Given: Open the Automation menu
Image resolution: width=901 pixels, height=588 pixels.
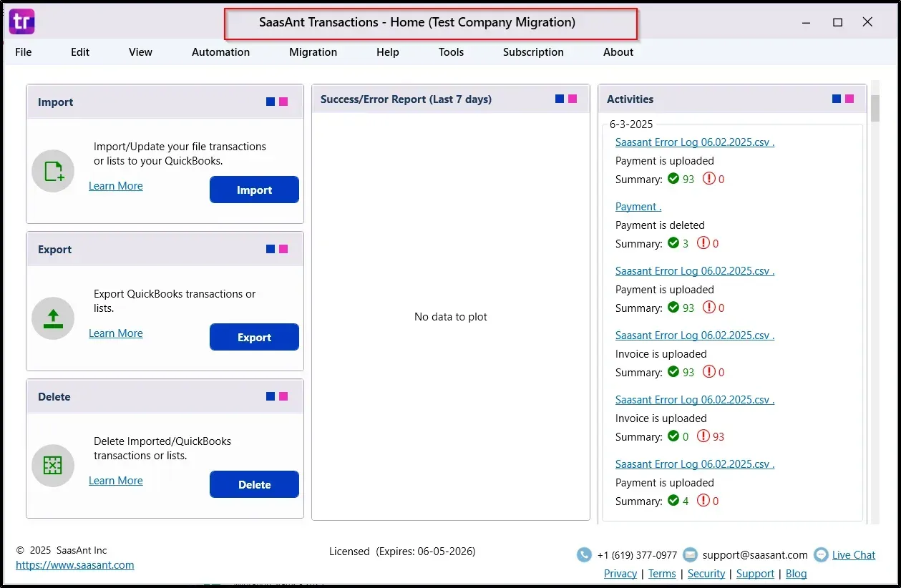Looking at the screenshot, I should point(221,52).
